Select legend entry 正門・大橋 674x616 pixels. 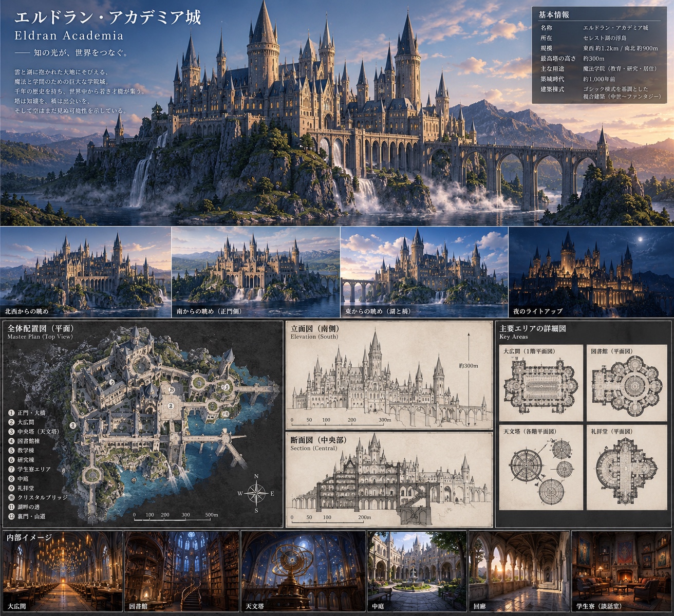click(x=27, y=413)
